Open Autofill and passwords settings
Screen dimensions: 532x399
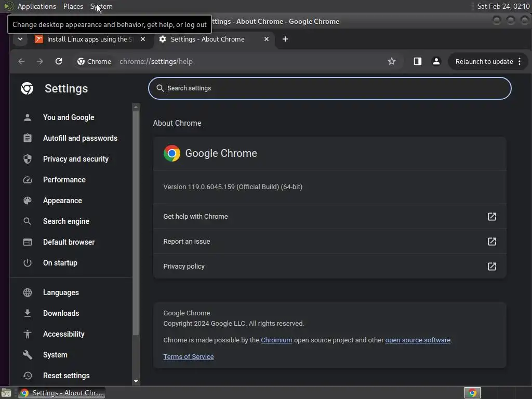(x=80, y=138)
